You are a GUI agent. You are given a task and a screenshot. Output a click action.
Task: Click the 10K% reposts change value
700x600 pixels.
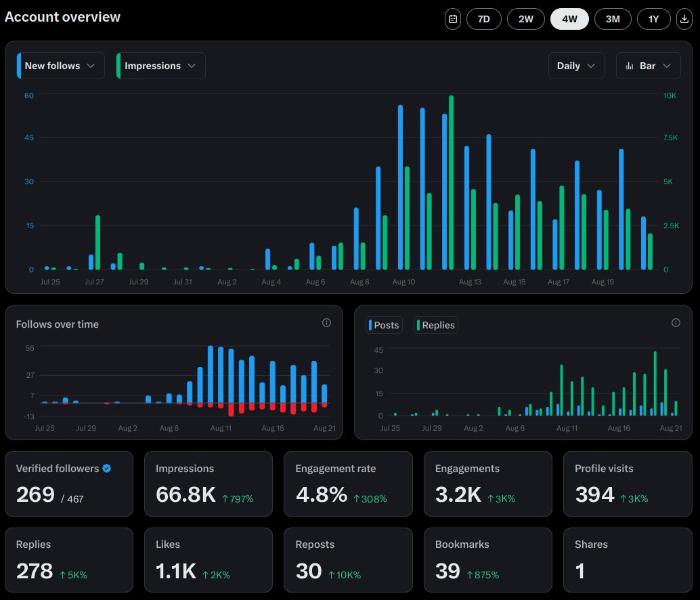coord(345,575)
